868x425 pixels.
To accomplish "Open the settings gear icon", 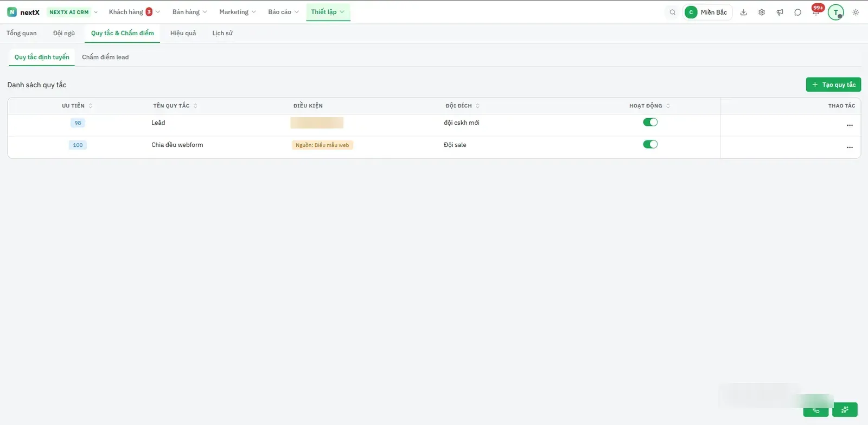I will pos(762,12).
